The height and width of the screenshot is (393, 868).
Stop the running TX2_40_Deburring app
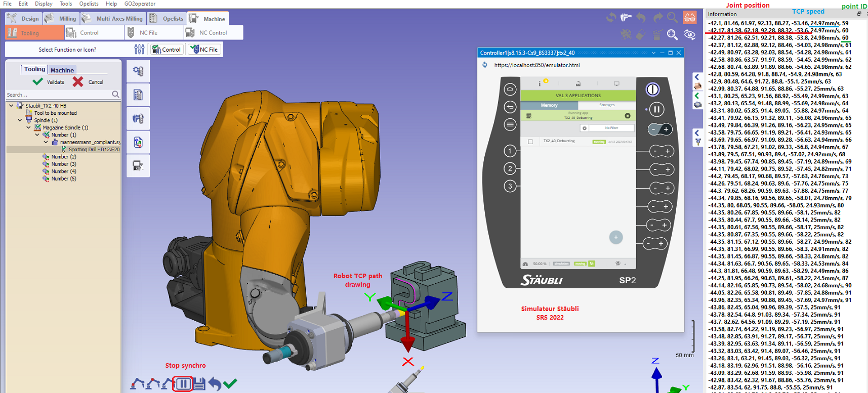coord(628,116)
